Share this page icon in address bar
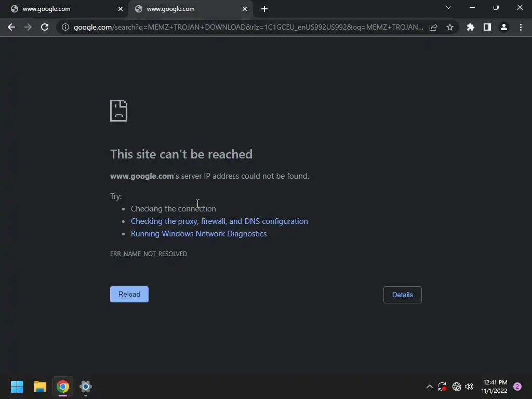Image resolution: width=532 pixels, height=399 pixels. pyautogui.click(x=433, y=27)
